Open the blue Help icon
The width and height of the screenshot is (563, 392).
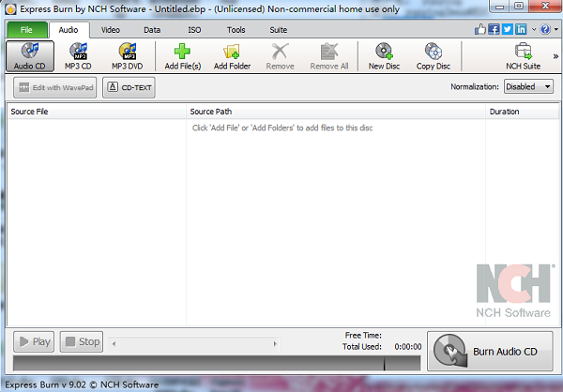tap(545, 29)
